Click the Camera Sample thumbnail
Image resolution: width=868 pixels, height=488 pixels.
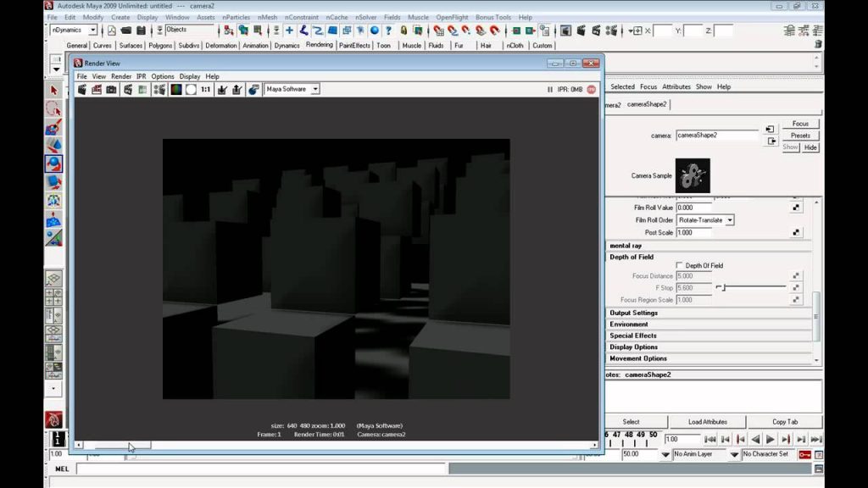pos(693,175)
